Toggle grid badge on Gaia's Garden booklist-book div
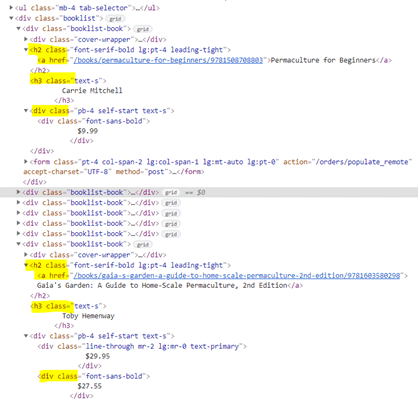 [143, 244]
